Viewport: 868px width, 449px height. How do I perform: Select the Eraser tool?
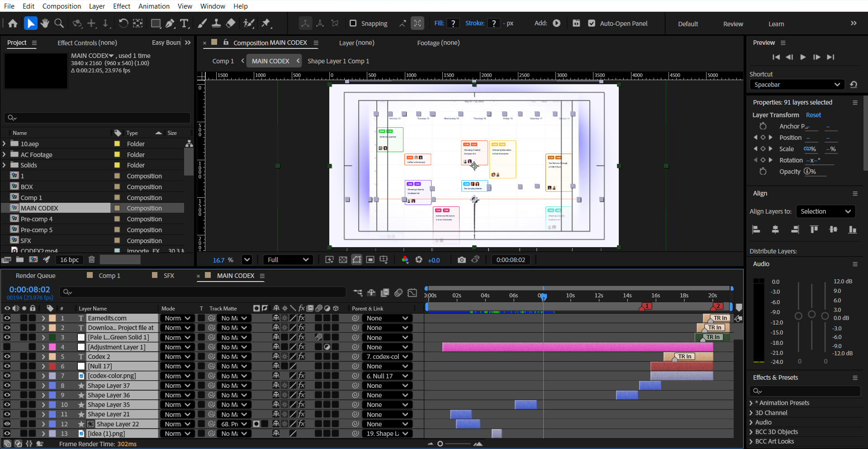click(231, 23)
